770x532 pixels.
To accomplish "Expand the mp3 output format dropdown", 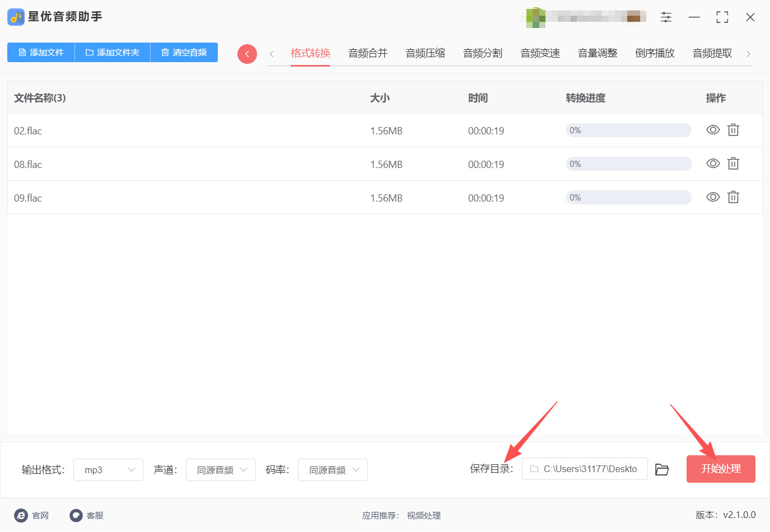I will [108, 470].
